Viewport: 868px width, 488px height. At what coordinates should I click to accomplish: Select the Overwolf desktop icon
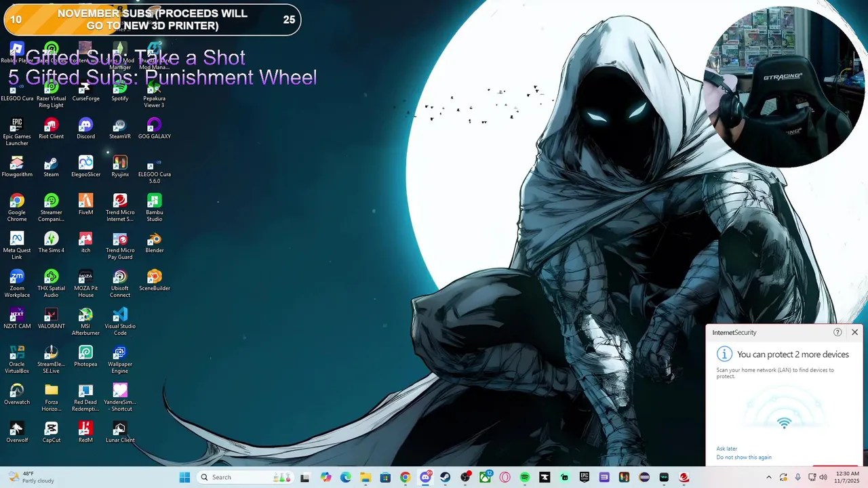pyautogui.click(x=17, y=432)
